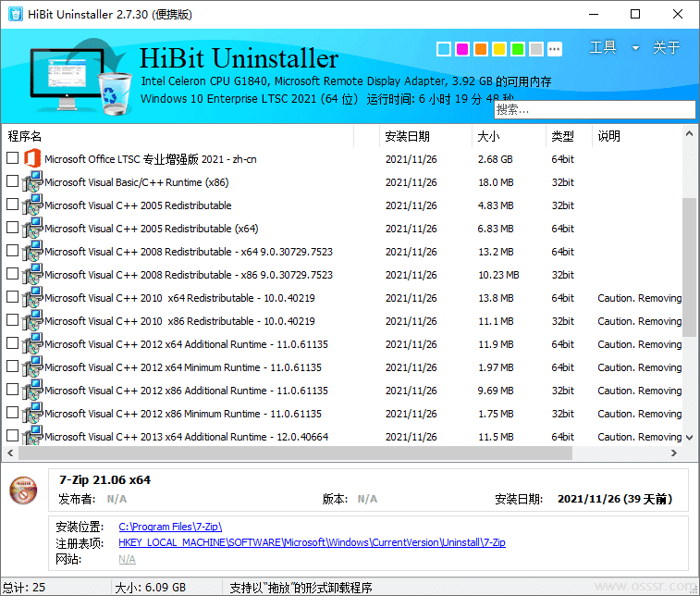Click the horizontal scrollbar thumb of program list
Image resolution: width=700 pixels, height=596 pixels.
tap(295, 453)
